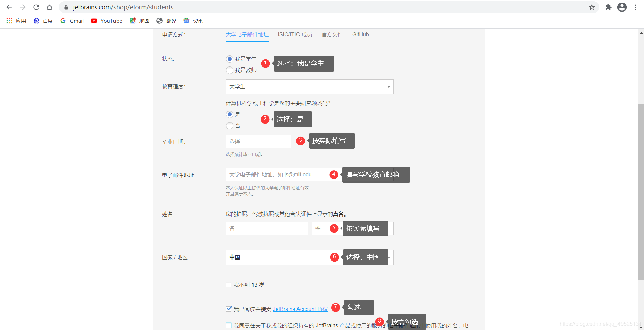Open the 百度 bookmark
The height and width of the screenshot is (330, 644).
(43, 21)
